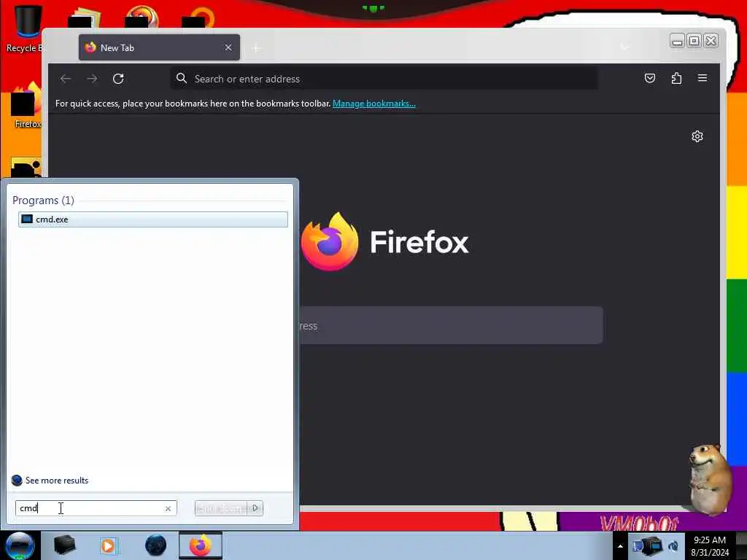Click the gear icon to personalize new tab
The height and width of the screenshot is (560, 747).
tap(697, 136)
